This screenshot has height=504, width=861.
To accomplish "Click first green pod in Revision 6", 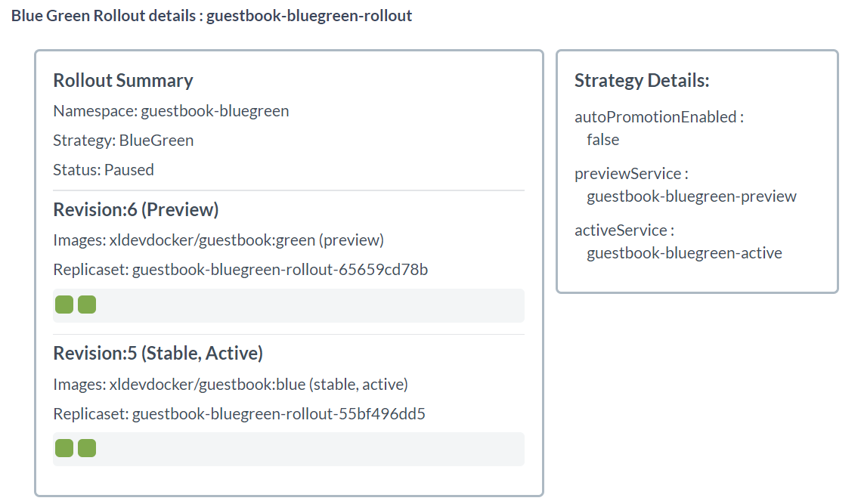I will pyautogui.click(x=64, y=305).
